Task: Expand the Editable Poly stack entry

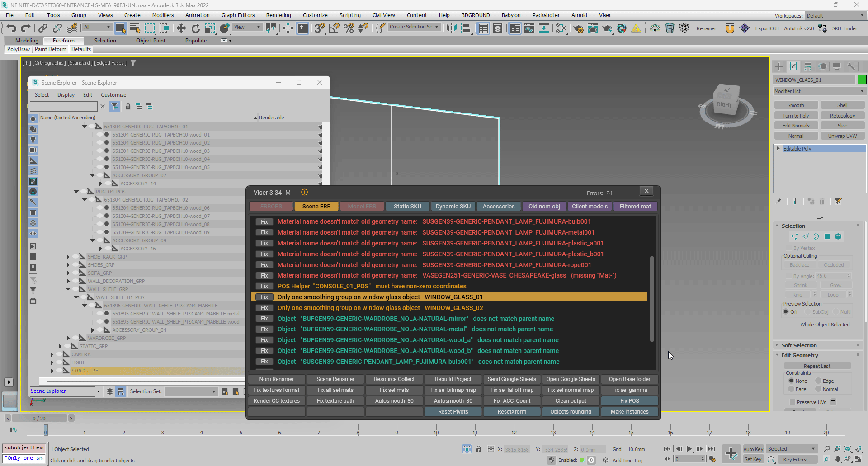Action: [778, 148]
